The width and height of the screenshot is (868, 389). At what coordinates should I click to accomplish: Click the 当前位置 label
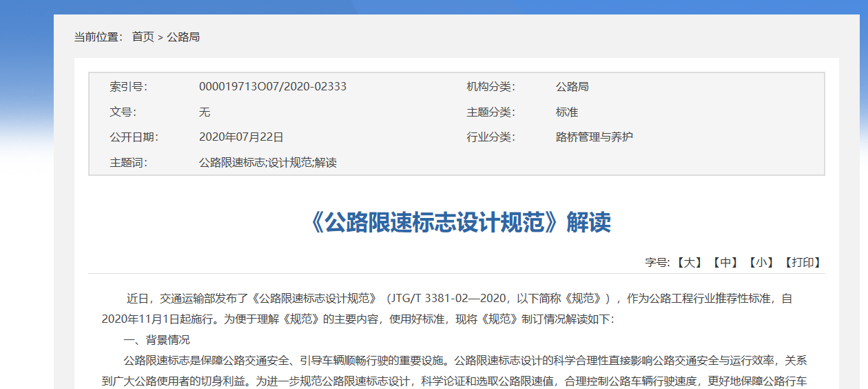(x=99, y=37)
